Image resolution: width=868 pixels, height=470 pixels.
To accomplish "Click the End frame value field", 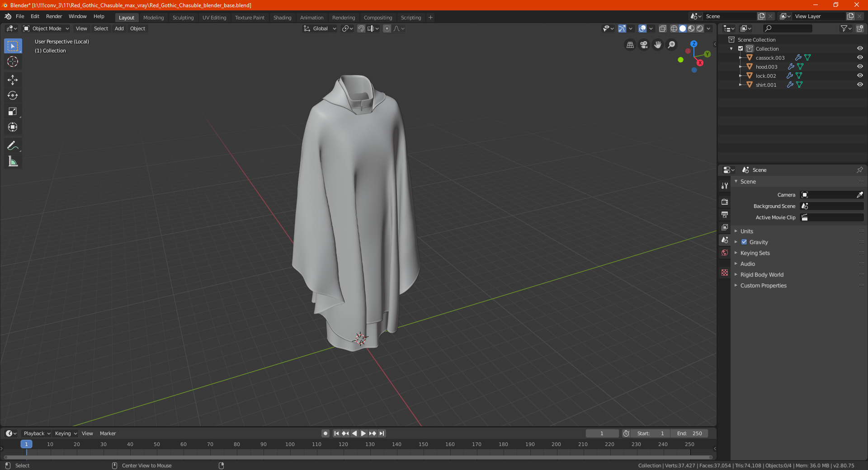I will (689, 433).
